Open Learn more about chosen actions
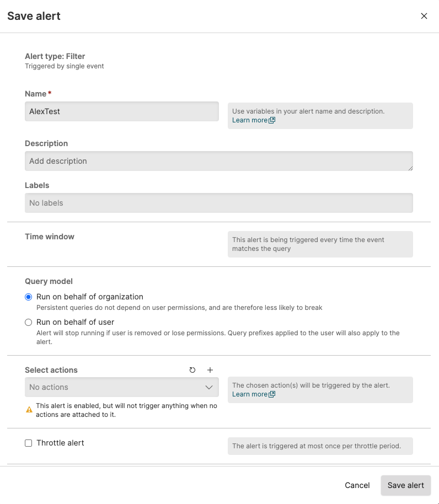439x504 pixels. click(x=249, y=394)
